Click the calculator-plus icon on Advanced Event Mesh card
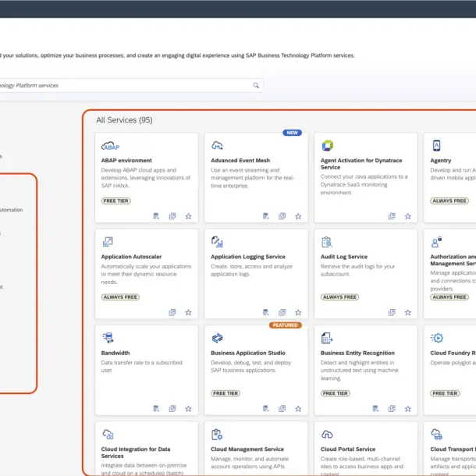Screen dimensions: 476x476 click(x=266, y=216)
